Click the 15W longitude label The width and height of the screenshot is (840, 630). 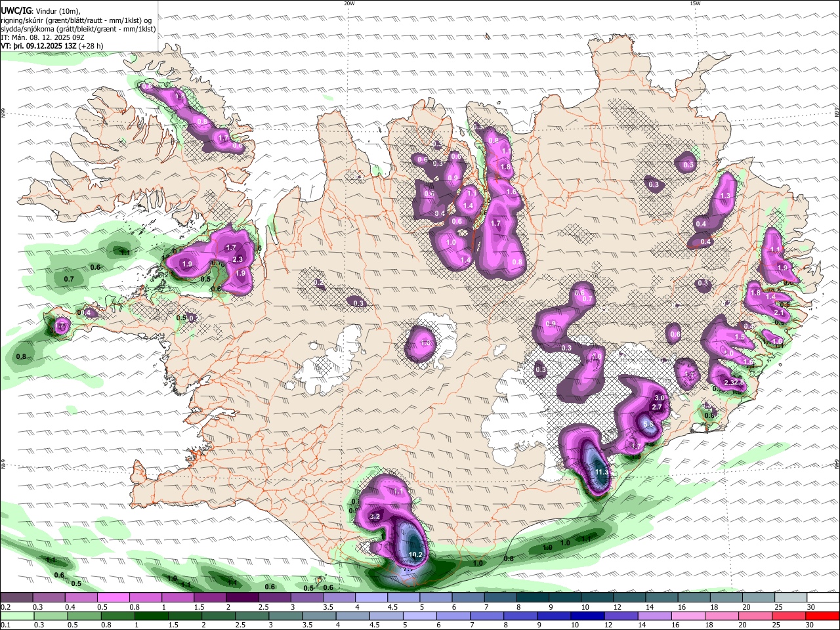(695, 3)
